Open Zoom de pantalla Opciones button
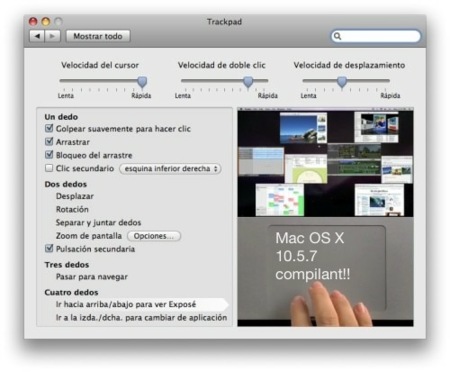 coord(154,236)
